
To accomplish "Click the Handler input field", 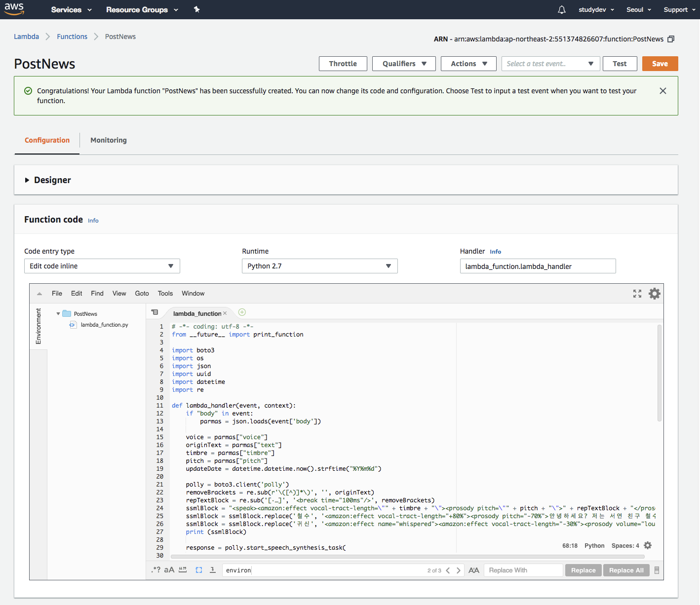I will point(538,266).
